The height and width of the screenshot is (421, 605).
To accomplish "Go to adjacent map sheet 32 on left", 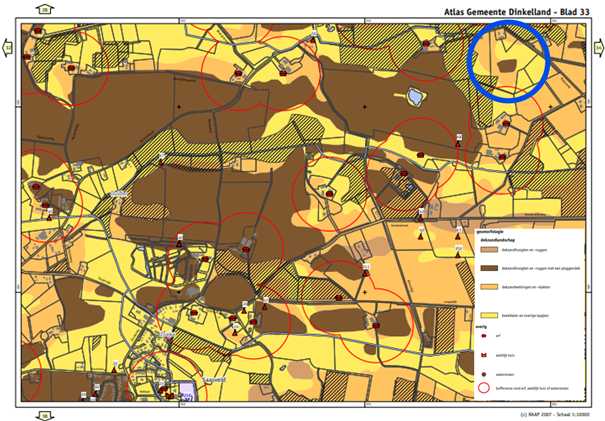I will tap(7, 48).
